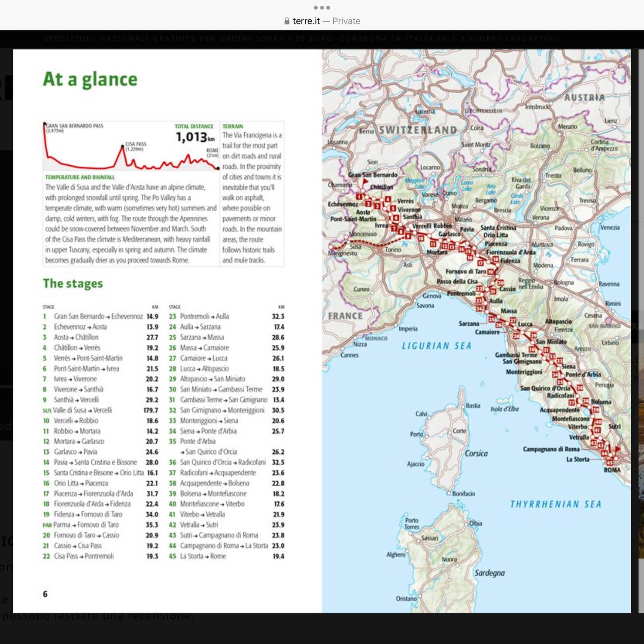Tap stage 30 San Miniato → Gambassi Terme

tap(227, 389)
